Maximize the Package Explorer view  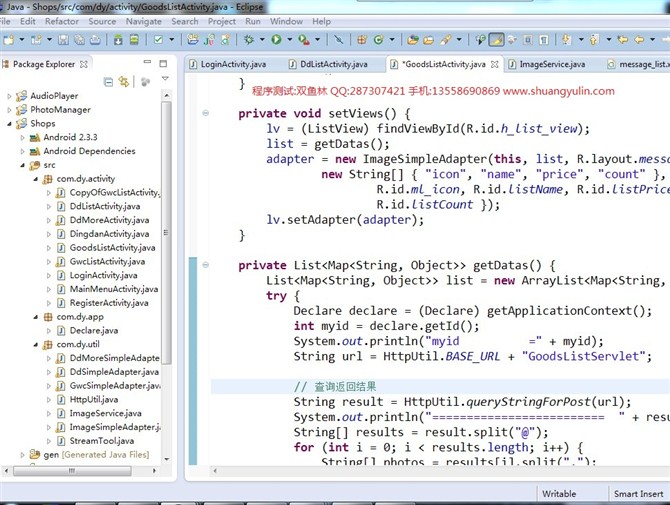tap(163, 64)
